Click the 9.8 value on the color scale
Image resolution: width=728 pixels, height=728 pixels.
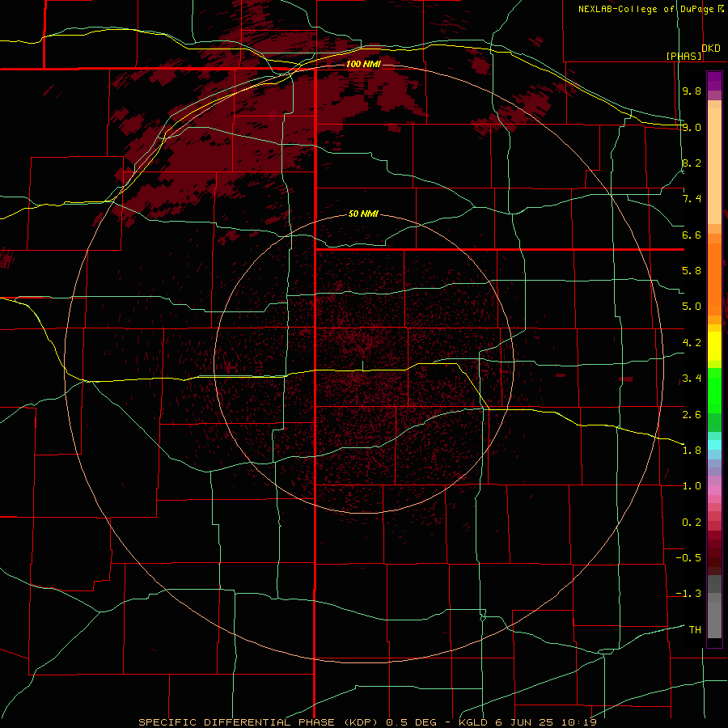(692, 91)
